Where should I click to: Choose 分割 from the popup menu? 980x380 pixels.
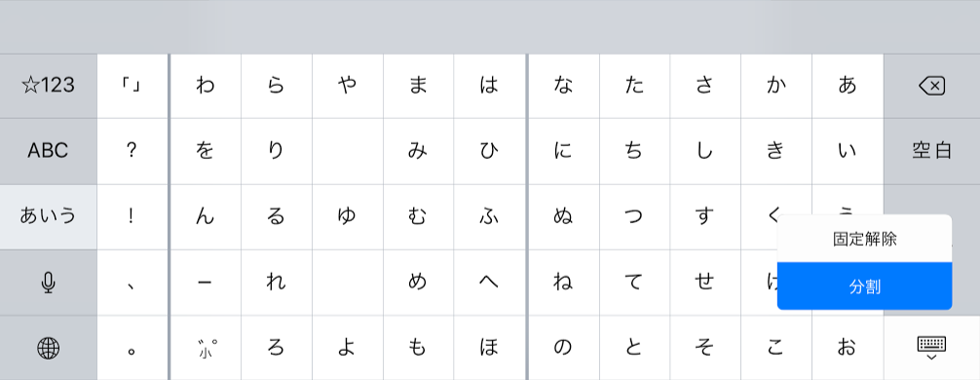864,286
